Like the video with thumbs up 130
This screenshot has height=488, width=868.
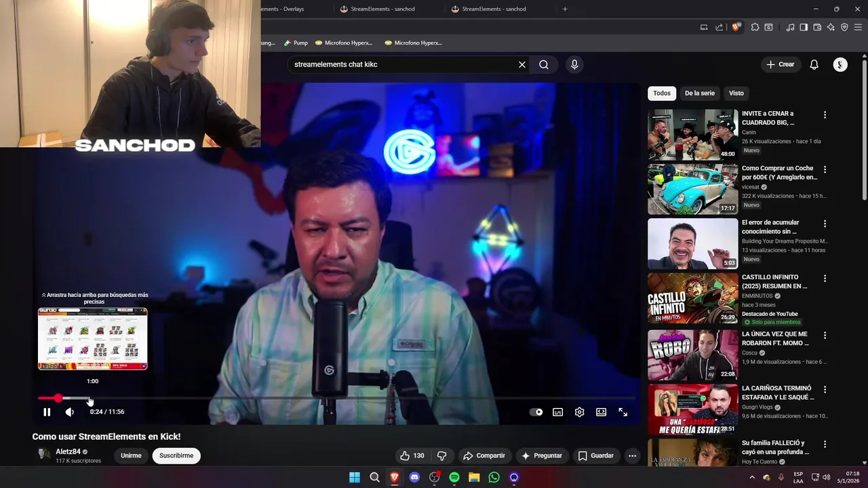(412, 455)
